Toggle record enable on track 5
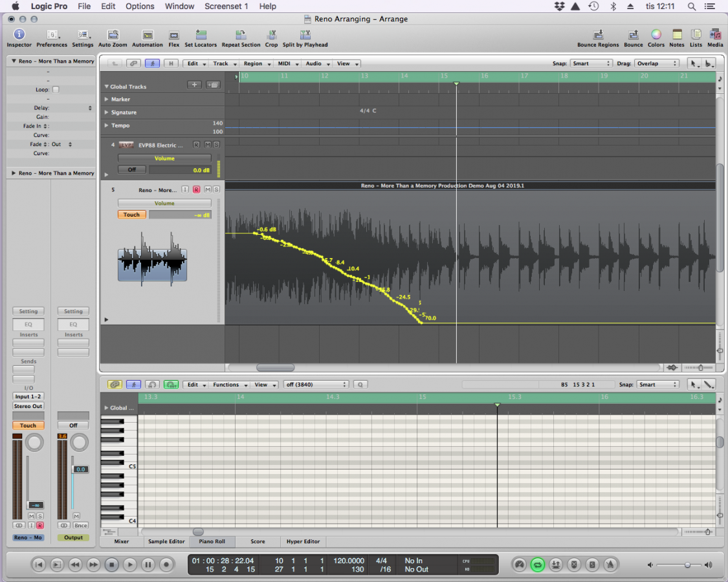This screenshot has height=582, width=728. click(x=196, y=189)
